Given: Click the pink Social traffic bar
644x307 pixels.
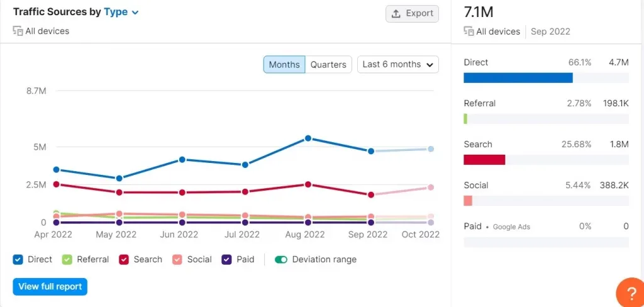Looking at the screenshot, I should pos(468,201).
